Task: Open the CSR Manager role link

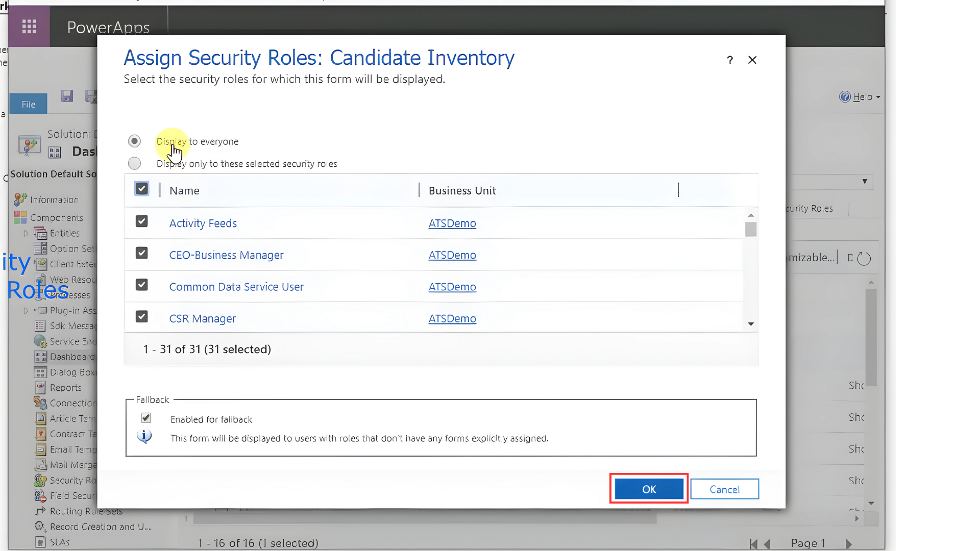Action: (202, 318)
